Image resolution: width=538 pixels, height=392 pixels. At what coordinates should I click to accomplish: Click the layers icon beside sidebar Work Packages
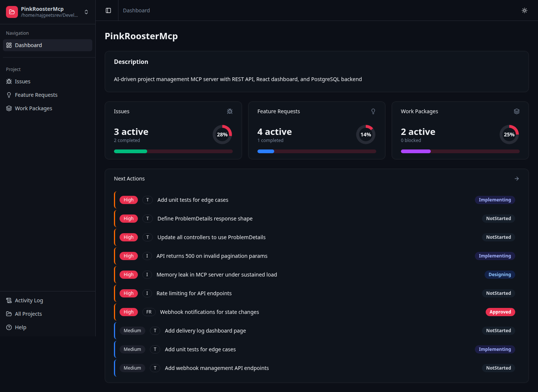(9, 108)
